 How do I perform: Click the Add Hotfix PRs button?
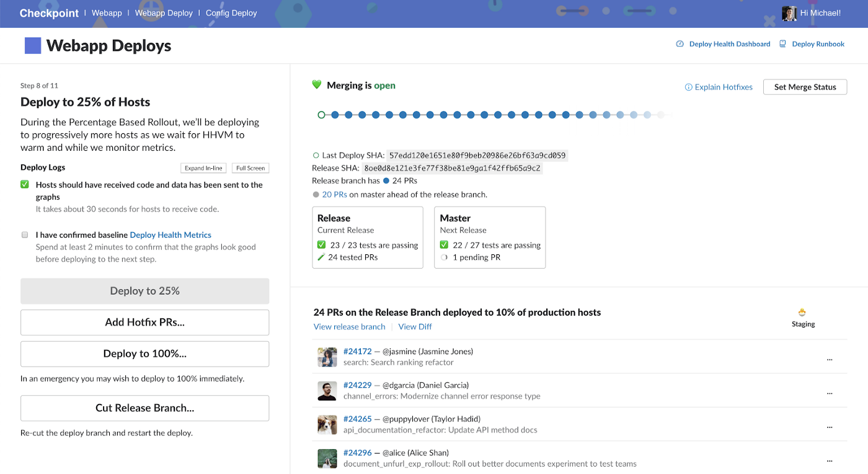pyautogui.click(x=144, y=323)
